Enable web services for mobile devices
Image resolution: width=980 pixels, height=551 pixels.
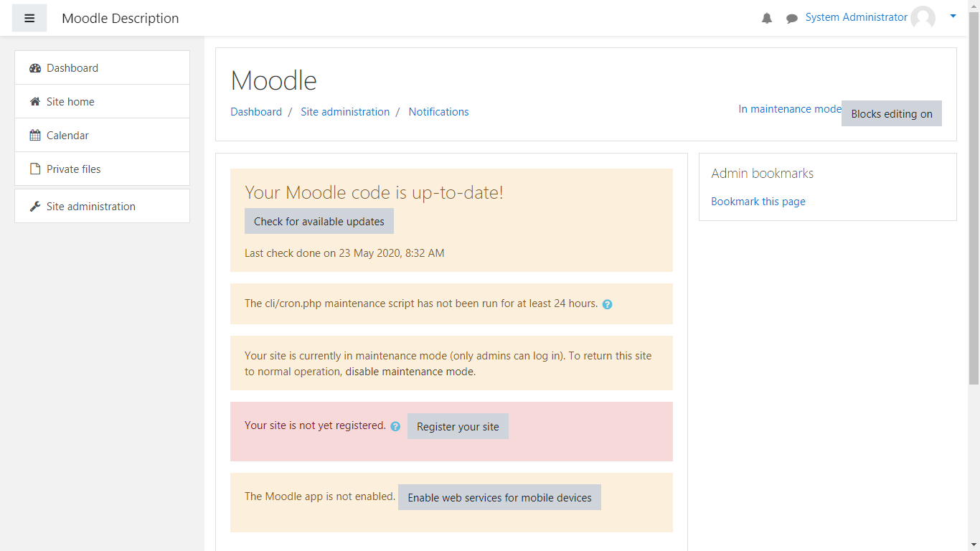pos(499,498)
